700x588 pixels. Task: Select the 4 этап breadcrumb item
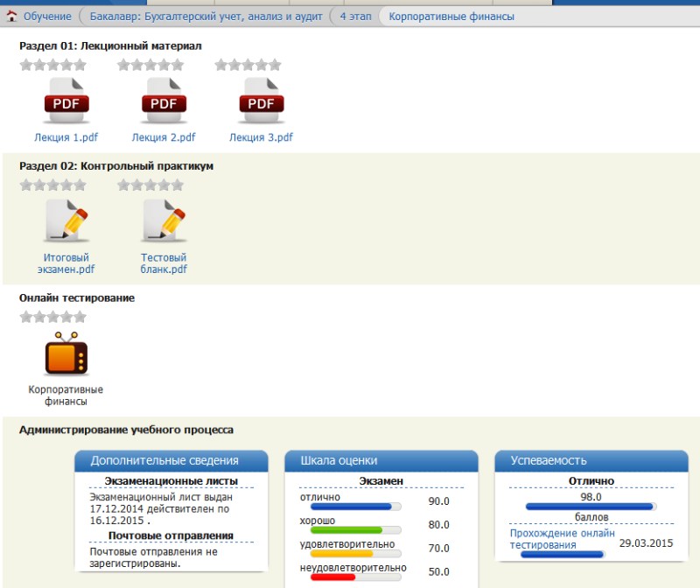click(354, 17)
